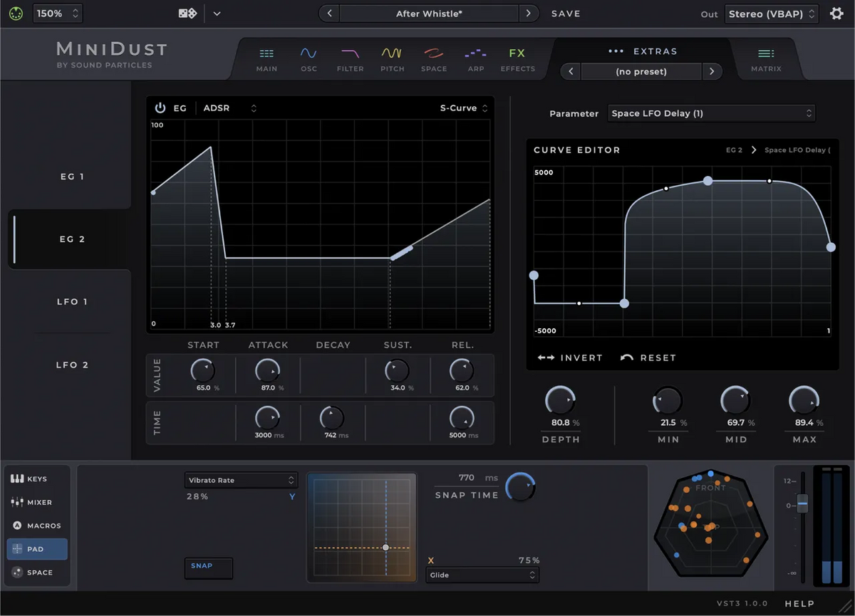The image size is (855, 616).
Task: Select the EG 2 tab
Action: [72, 239]
